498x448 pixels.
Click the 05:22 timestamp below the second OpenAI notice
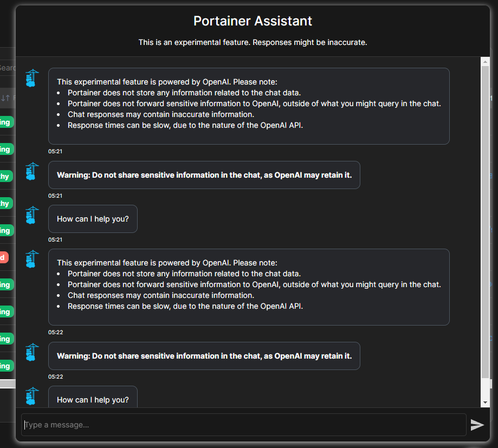[x=56, y=332]
